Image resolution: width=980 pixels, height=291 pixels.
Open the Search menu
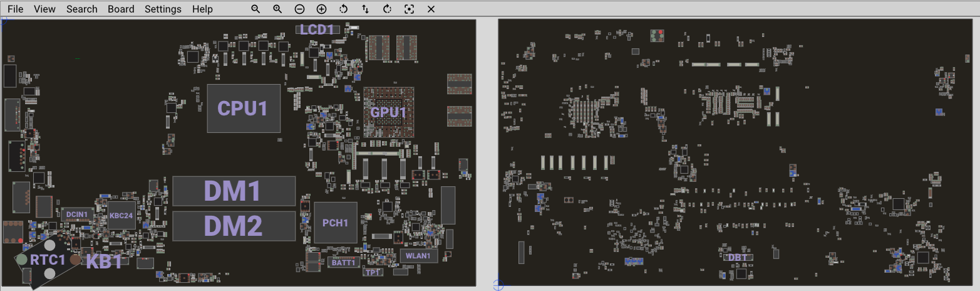coord(82,9)
